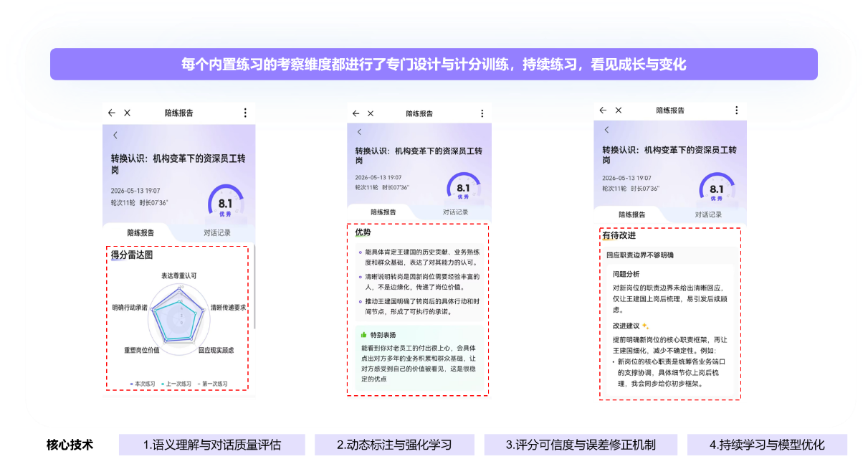This screenshot has width=868, height=459.
Task: Select 陪练报告 tab in left phone
Action: click(x=140, y=232)
